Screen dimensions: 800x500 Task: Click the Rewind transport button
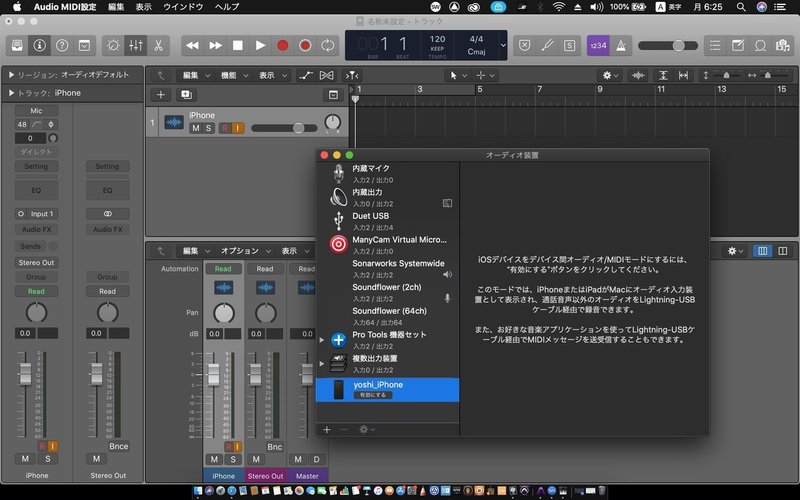pyautogui.click(x=192, y=45)
